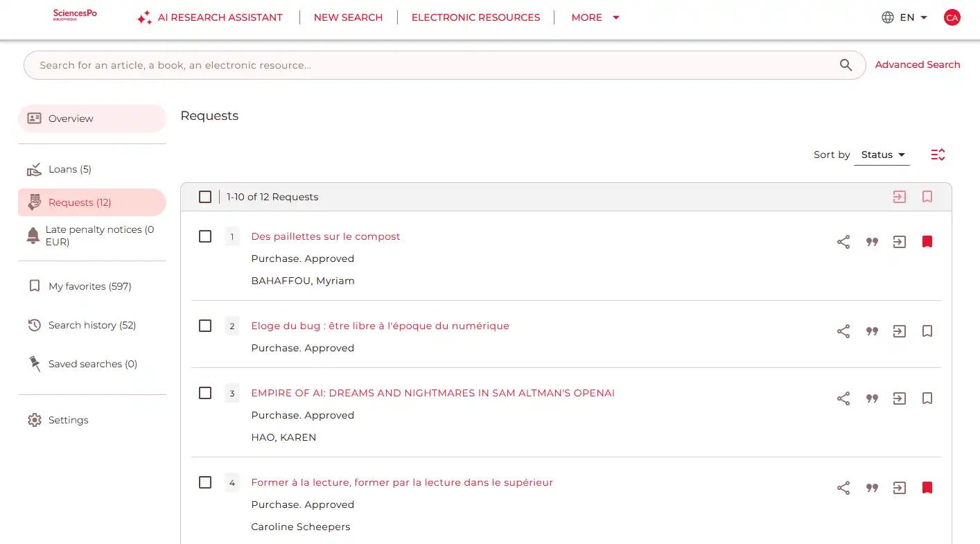
Task: Select checkbox for Empire of AI request
Action: pos(205,393)
